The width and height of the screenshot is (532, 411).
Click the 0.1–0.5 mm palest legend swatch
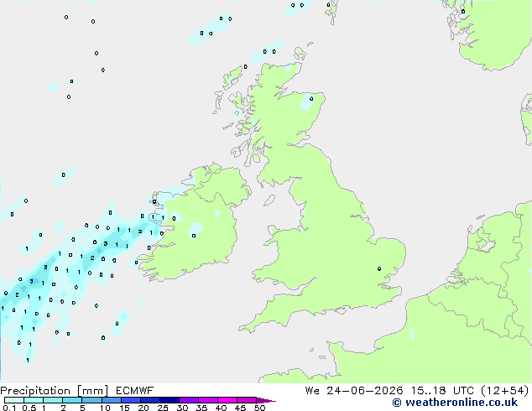click(x=14, y=400)
